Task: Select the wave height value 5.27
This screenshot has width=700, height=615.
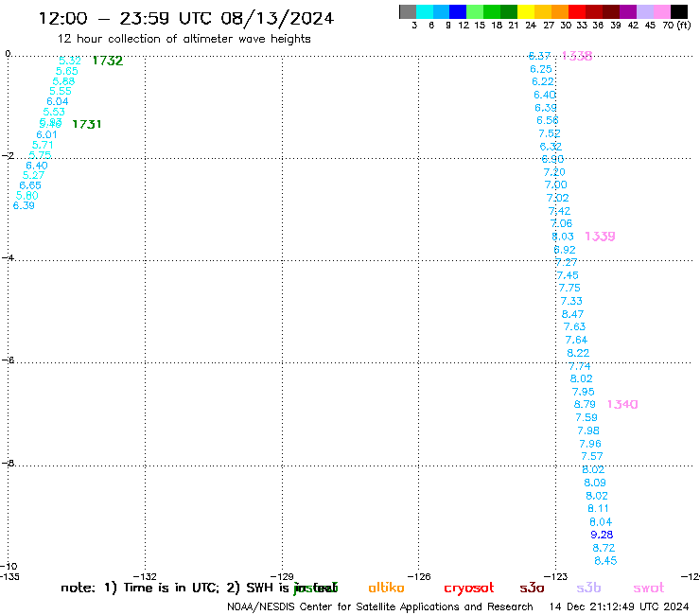Action: point(33,175)
